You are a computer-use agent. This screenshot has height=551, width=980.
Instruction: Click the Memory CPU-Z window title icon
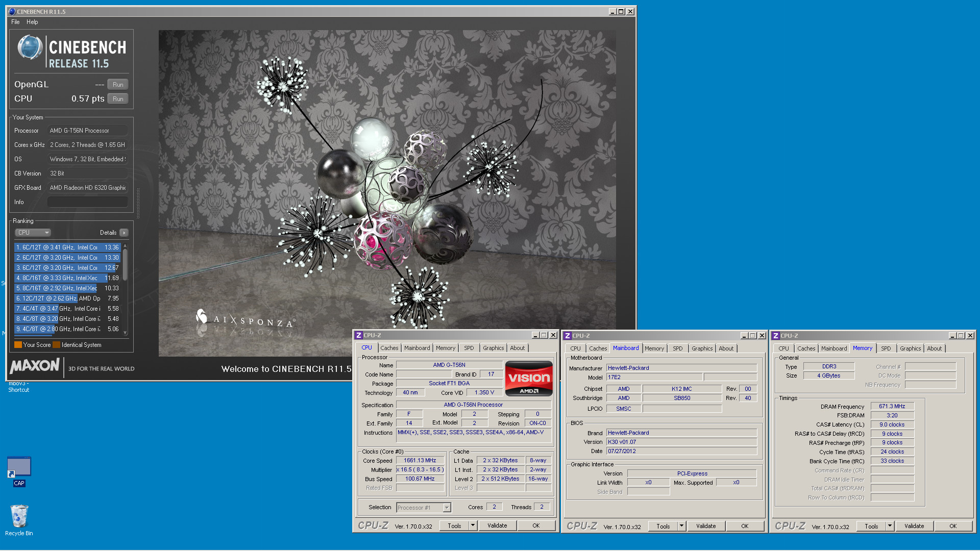pos(776,336)
